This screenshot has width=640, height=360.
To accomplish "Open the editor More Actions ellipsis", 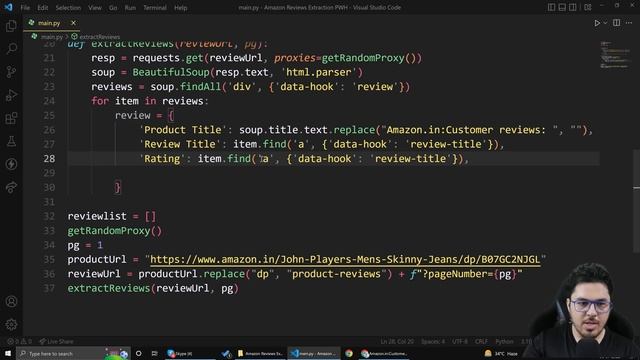I will (x=629, y=23).
